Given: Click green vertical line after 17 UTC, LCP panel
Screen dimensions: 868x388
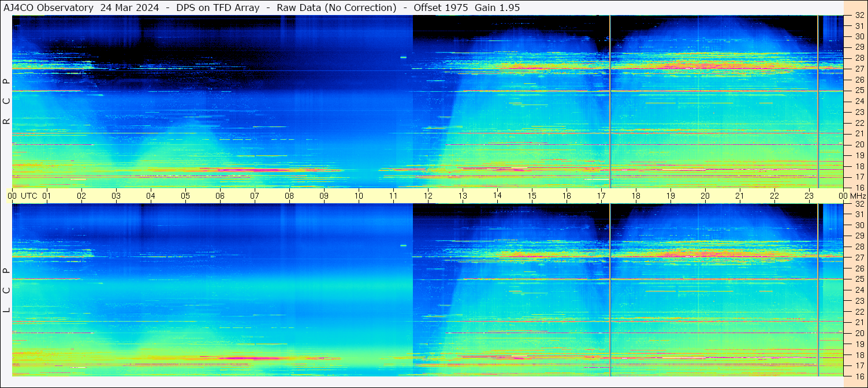Looking at the screenshot, I should click(x=610, y=290).
